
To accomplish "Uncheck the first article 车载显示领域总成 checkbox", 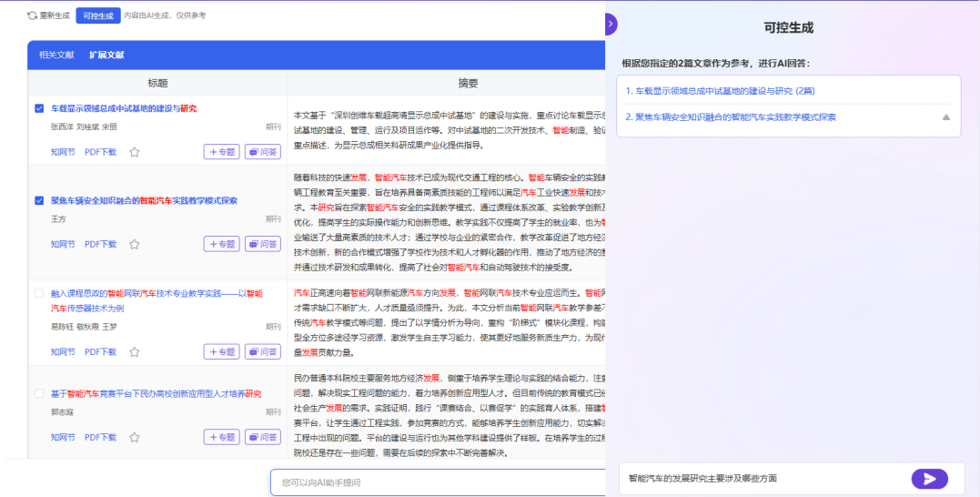I will (x=39, y=108).
